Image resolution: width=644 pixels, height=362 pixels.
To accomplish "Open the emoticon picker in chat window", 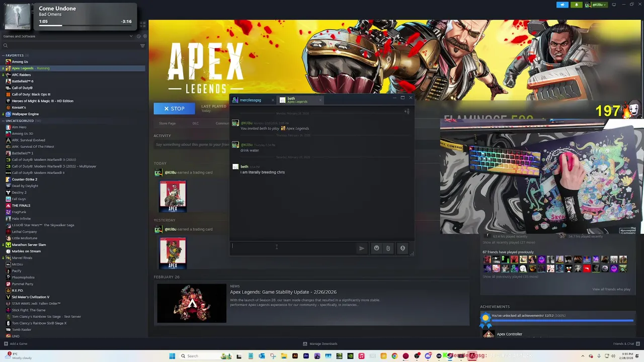I will (x=376, y=248).
